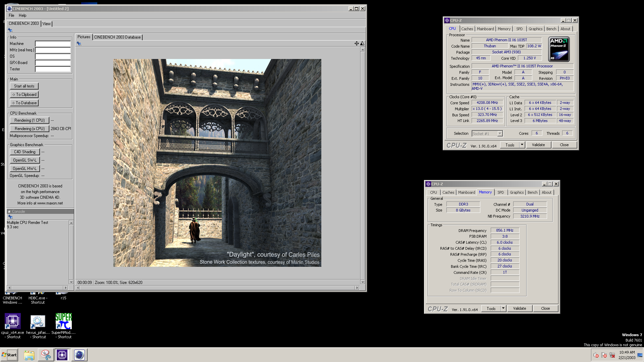Image resolution: width=644 pixels, height=362 pixels.
Task: Switch to the Cinebench sphere taskbar icon
Action: pos(79,355)
